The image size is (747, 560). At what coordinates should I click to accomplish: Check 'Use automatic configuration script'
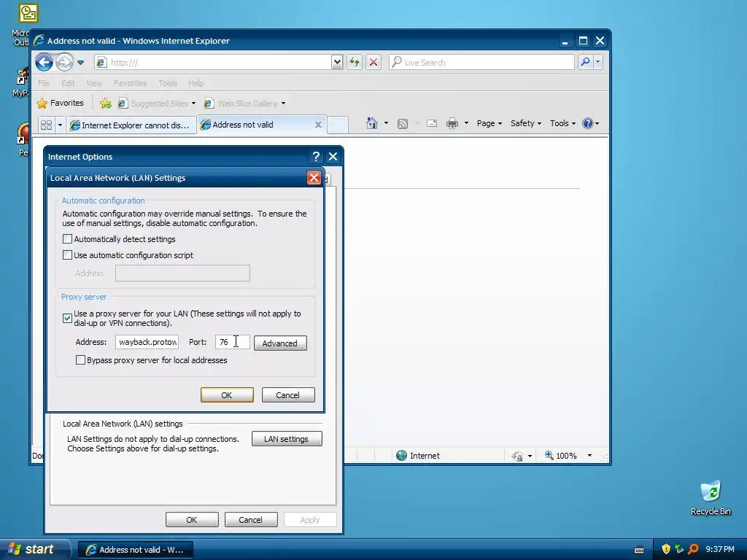pyautogui.click(x=67, y=255)
